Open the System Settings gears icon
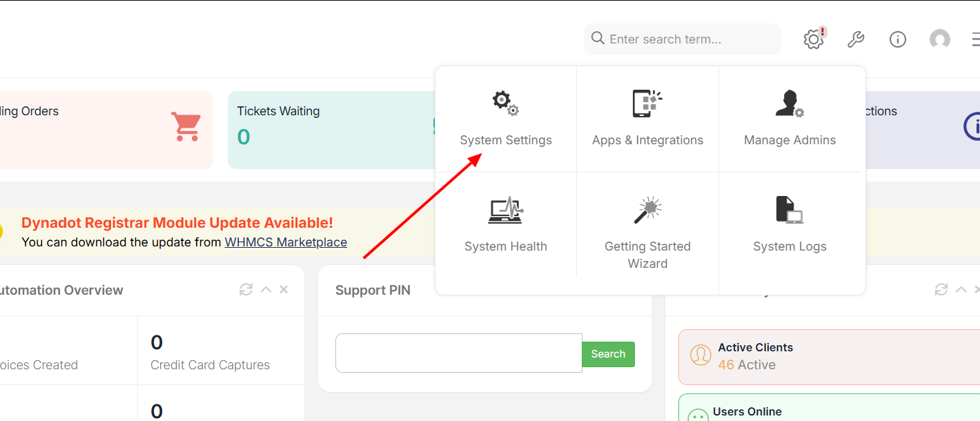980x421 pixels. (505, 104)
